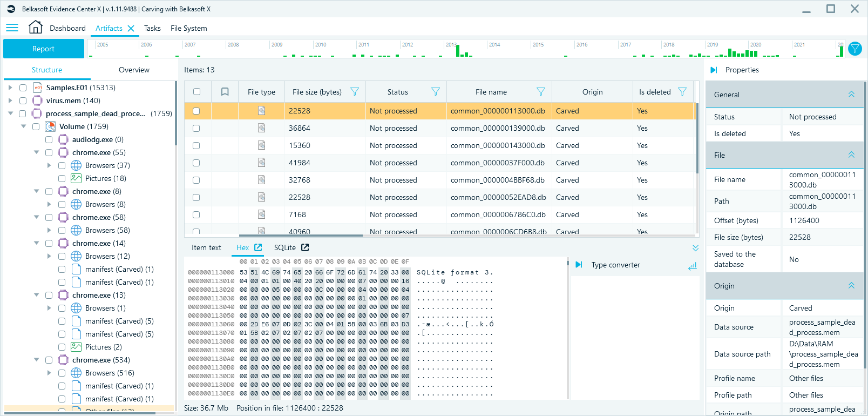
Task: Collapse the bottom viewer pane chevrons
Action: pos(695,248)
